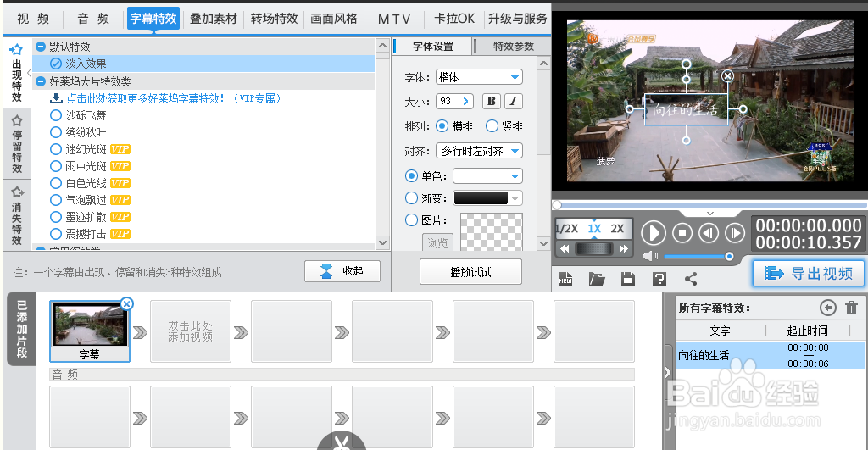This screenshot has height=450, width=868.
Task: Step to previous frame button
Action: tap(709, 233)
